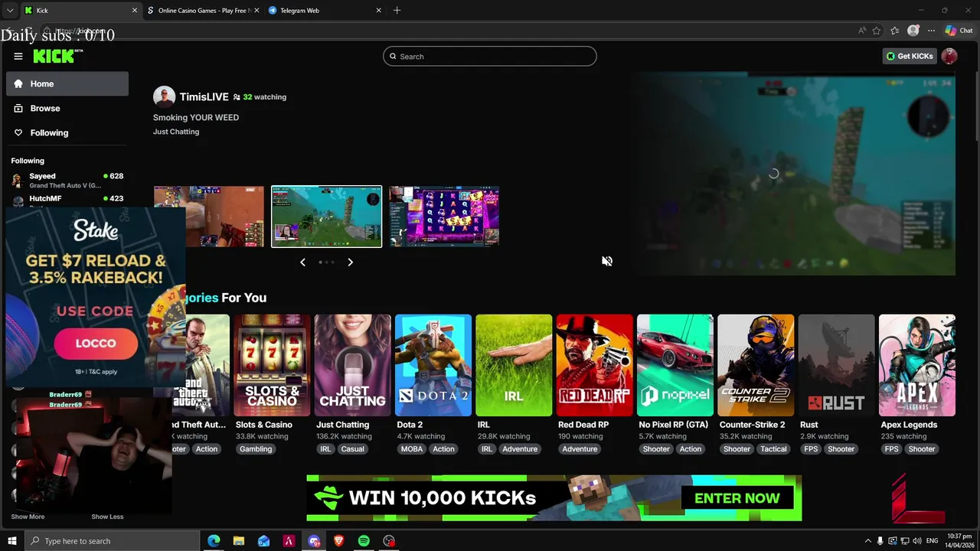Click the Kick logo
The height and width of the screenshot is (551, 980).
click(58, 56)
